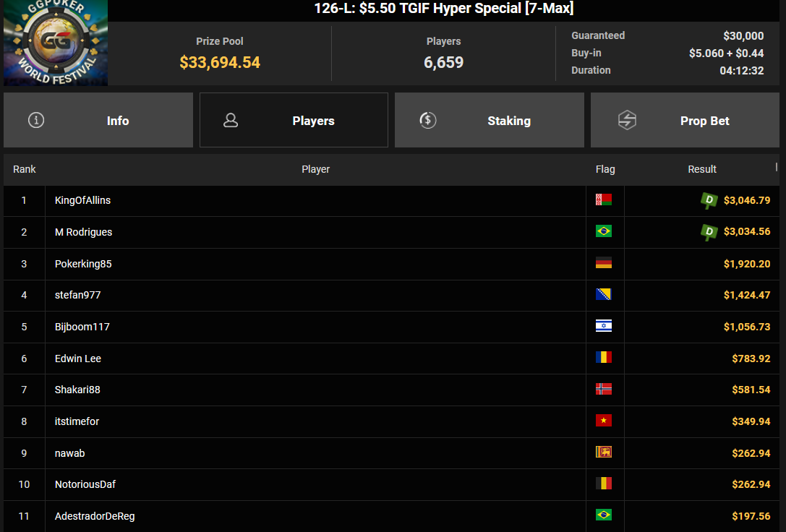Sort by the Rank column header

24,169
